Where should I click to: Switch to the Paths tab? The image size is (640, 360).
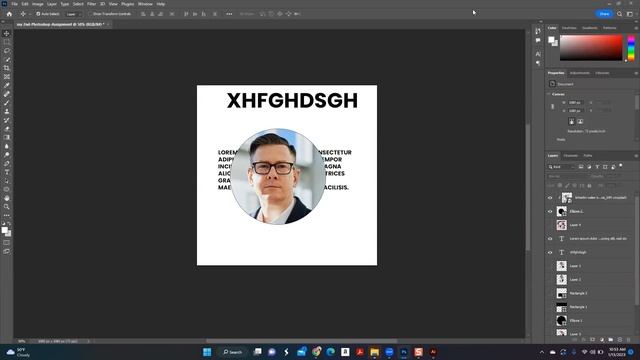coord(588,156)
